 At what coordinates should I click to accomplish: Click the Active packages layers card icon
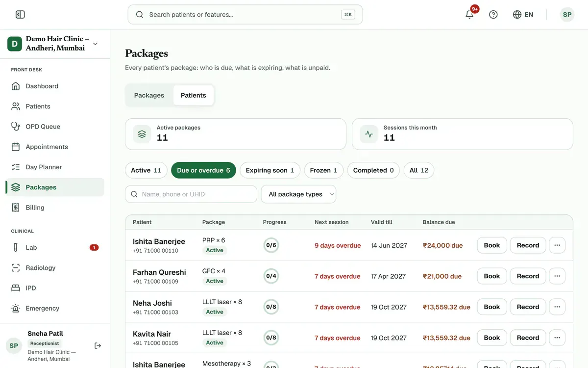(x=142, y=134)
